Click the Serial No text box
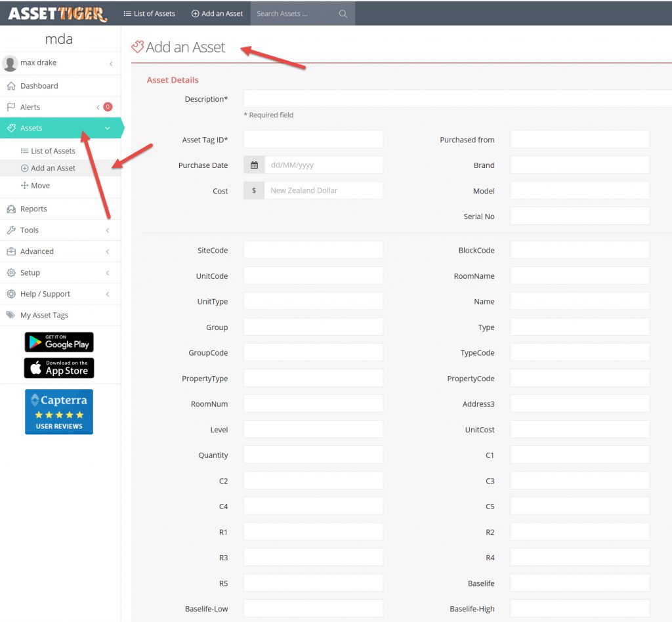 [579, 217]
